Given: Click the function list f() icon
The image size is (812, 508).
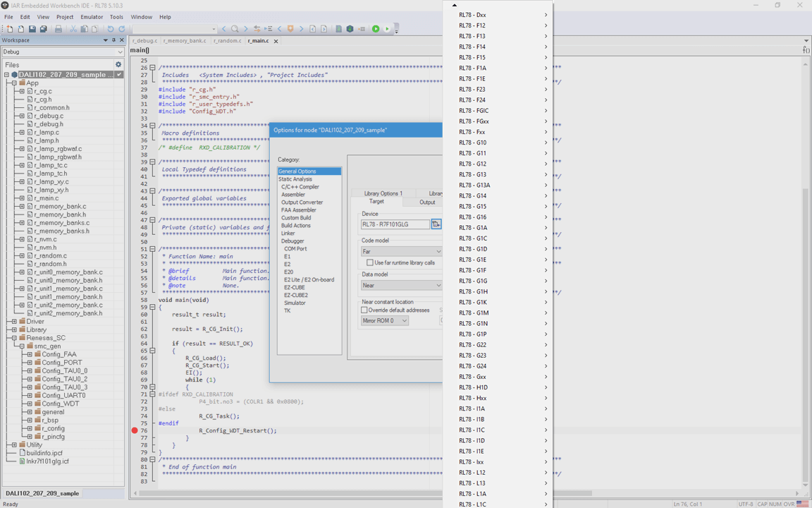Looking at the screenshot, I should coord(806,50).
